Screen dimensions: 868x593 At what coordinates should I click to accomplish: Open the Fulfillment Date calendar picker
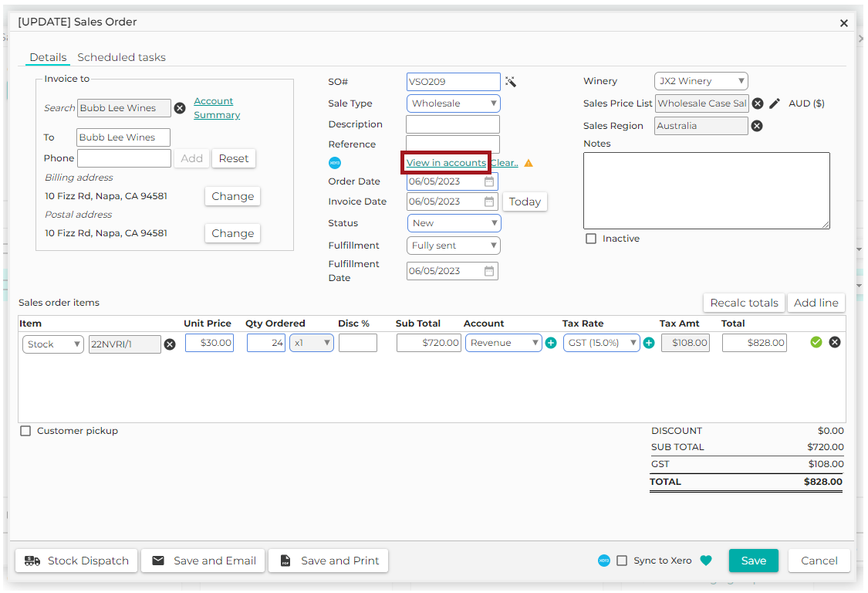tap(489, 271)
